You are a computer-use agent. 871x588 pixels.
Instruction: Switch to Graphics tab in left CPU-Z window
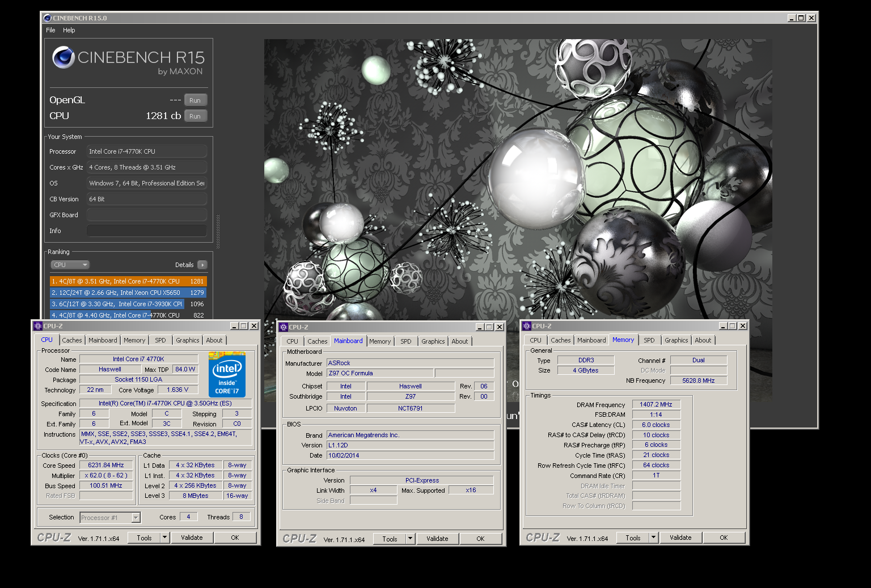187,340
